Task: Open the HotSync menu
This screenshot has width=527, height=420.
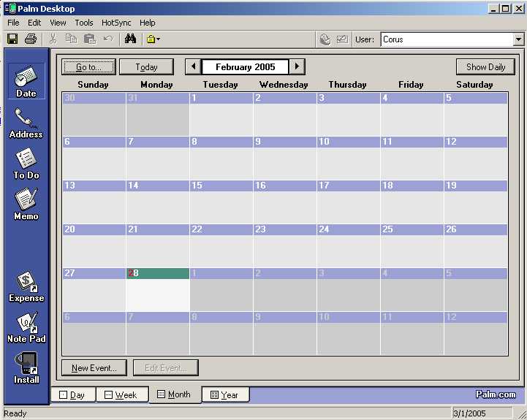Action: [x=116, y=23]
